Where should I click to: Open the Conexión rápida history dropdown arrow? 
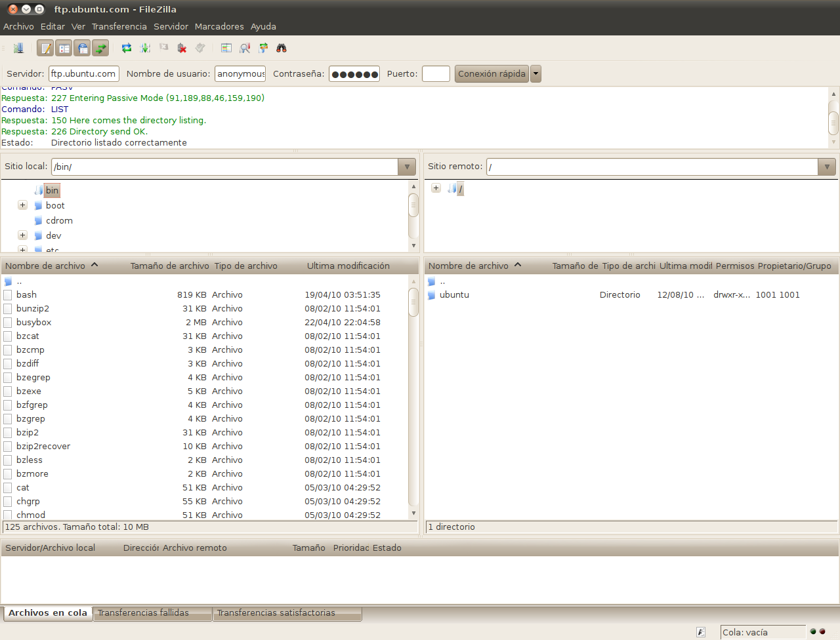coord(535,74)
